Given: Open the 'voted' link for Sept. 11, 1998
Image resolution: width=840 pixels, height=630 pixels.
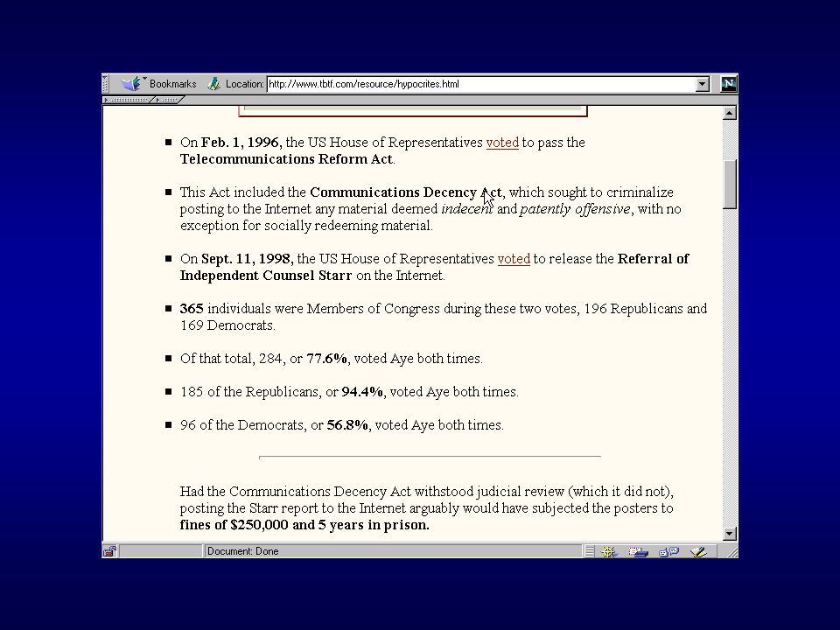Looking at the screenshot, I should click(514, 259).
